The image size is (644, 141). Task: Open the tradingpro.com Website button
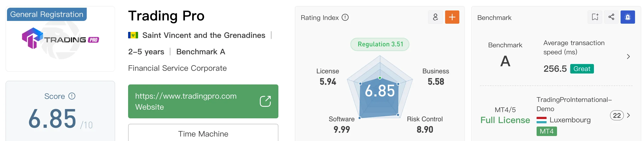203,101
